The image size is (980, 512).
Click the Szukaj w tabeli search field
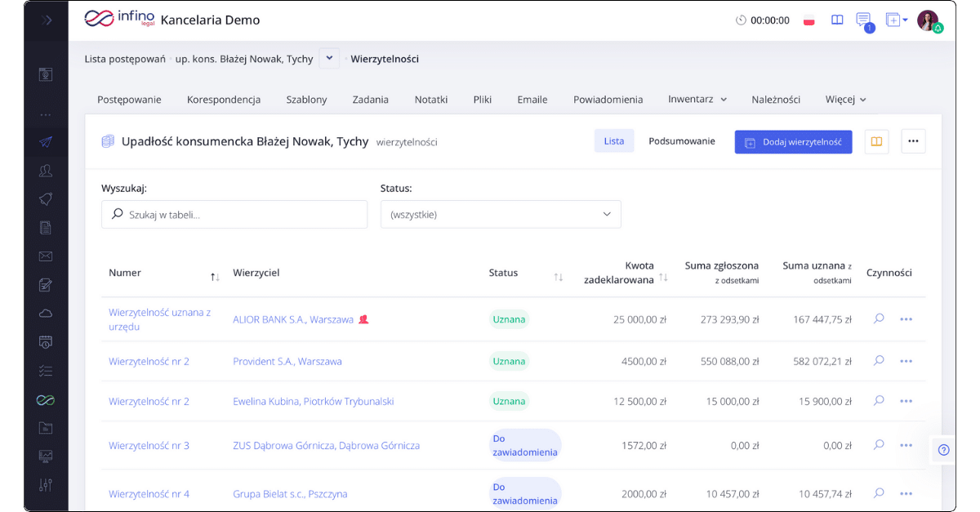tap(234, 214)
